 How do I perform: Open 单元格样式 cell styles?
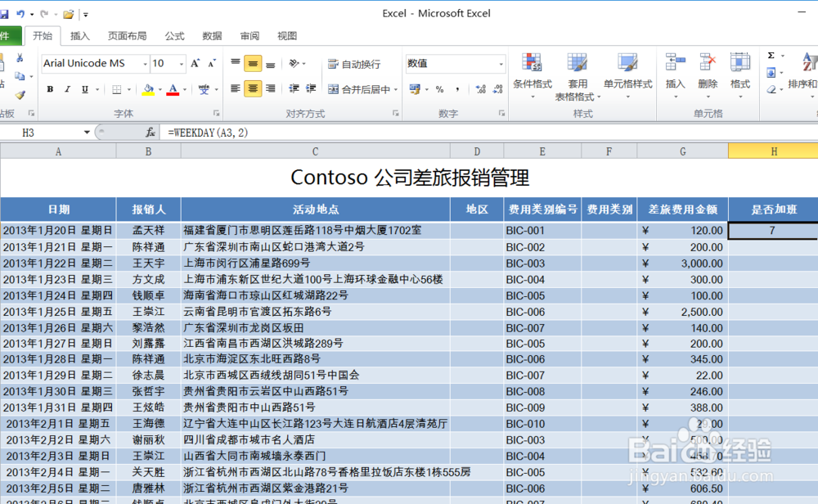pyautogui.click(x=627, y=75)
